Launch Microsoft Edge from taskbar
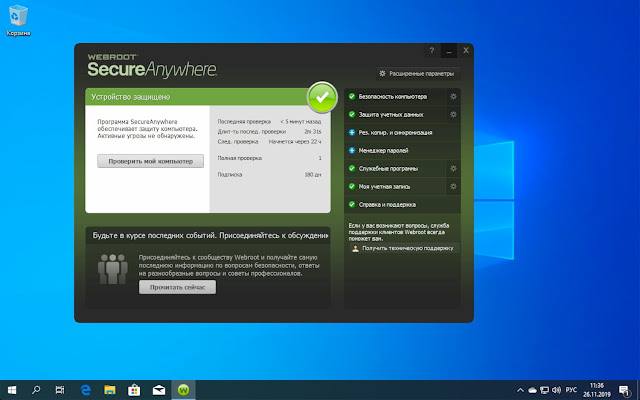This screenshot has width=640, height=400. (x=85, y=390)
